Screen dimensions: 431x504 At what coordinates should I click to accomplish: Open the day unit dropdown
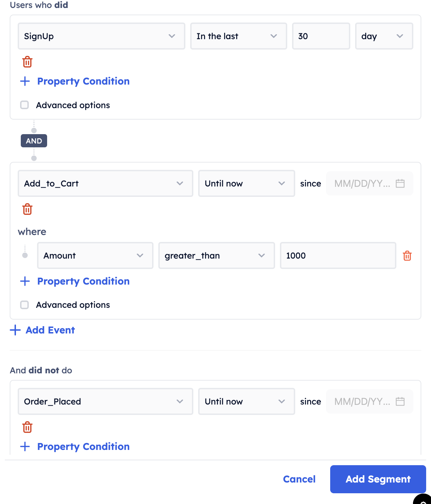pyautogui.click(x=384, y=36)
